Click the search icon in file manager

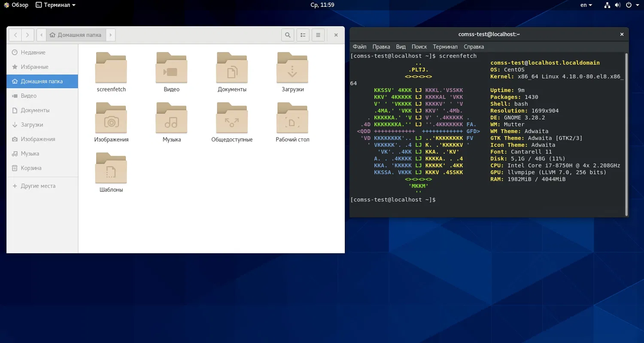[288, 35]
